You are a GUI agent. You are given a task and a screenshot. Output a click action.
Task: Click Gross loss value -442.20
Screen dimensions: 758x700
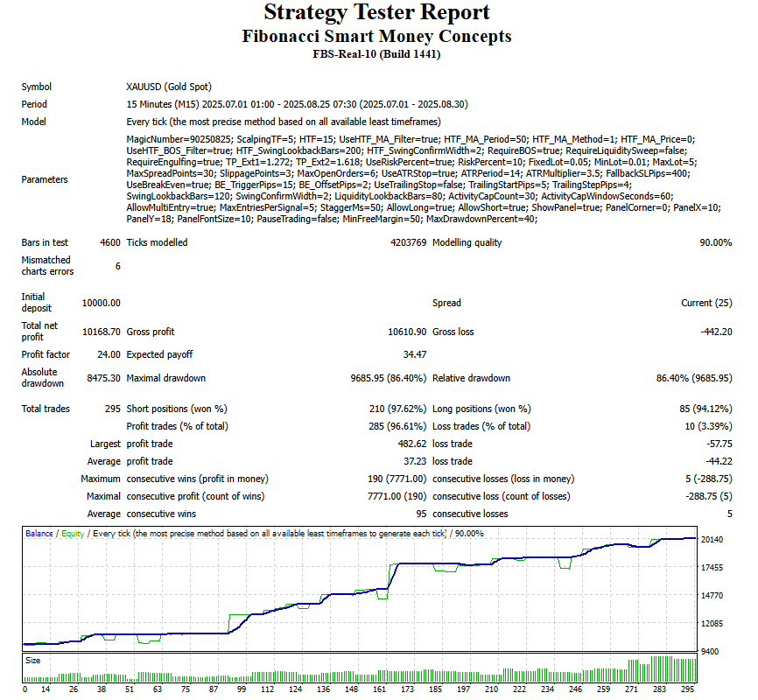(x=717, y=332)
